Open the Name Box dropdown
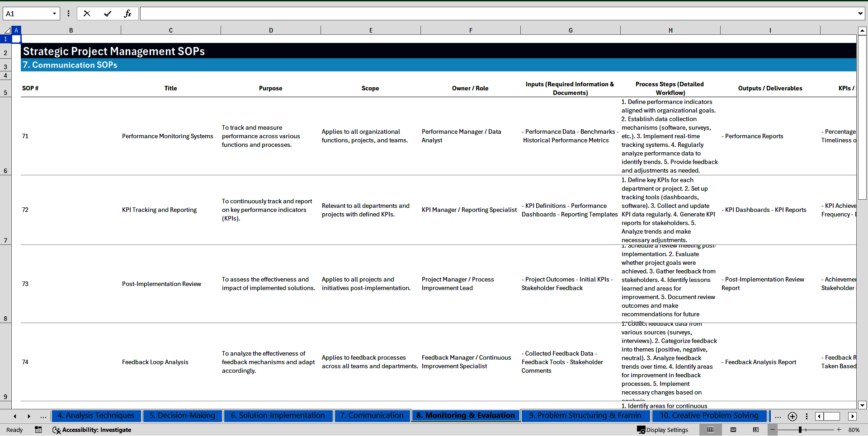Screen dimensions: 868x436 54,14
